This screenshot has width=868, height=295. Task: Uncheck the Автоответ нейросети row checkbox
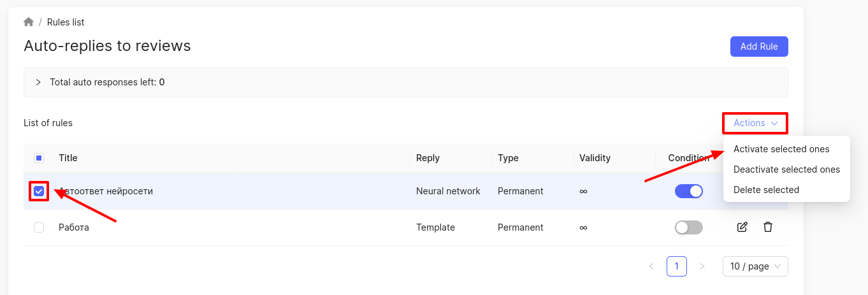click(39, 191)
